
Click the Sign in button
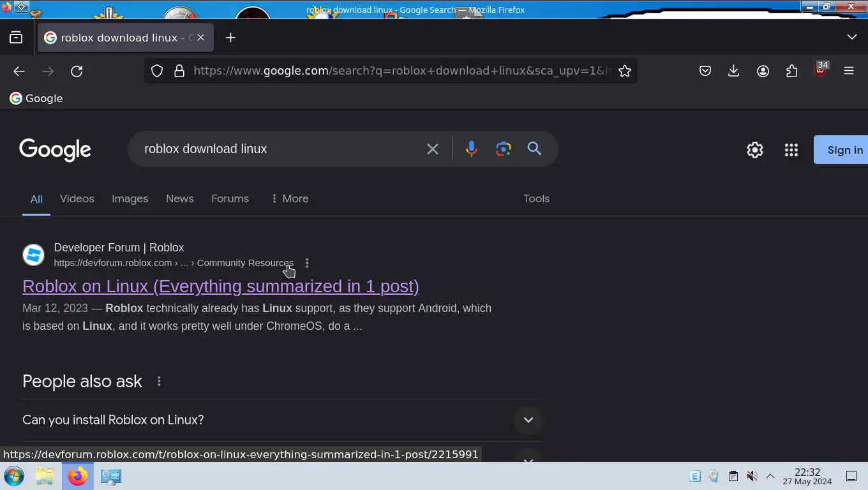click(x=841, y=150)
